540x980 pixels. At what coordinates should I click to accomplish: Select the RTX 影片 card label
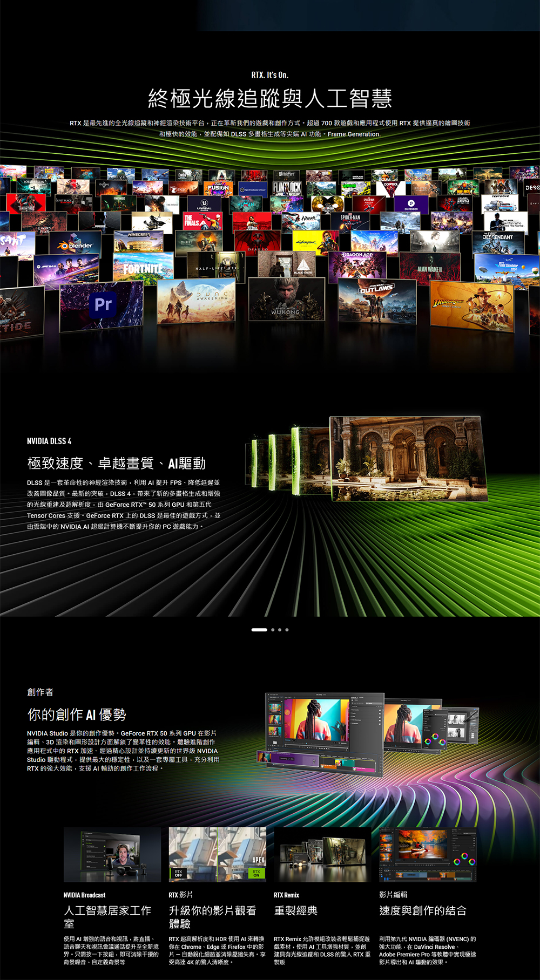(181, 895)
